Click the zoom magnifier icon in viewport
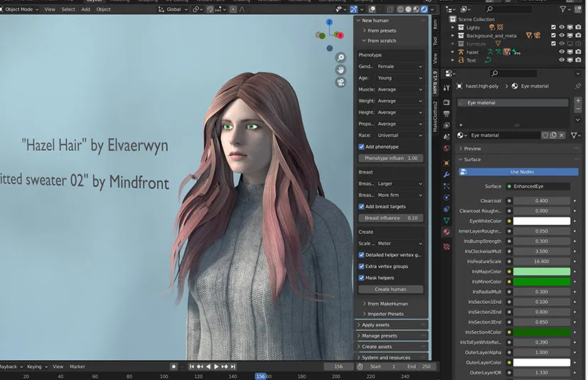This screenshot has height=380, width=588. [341, 58]
